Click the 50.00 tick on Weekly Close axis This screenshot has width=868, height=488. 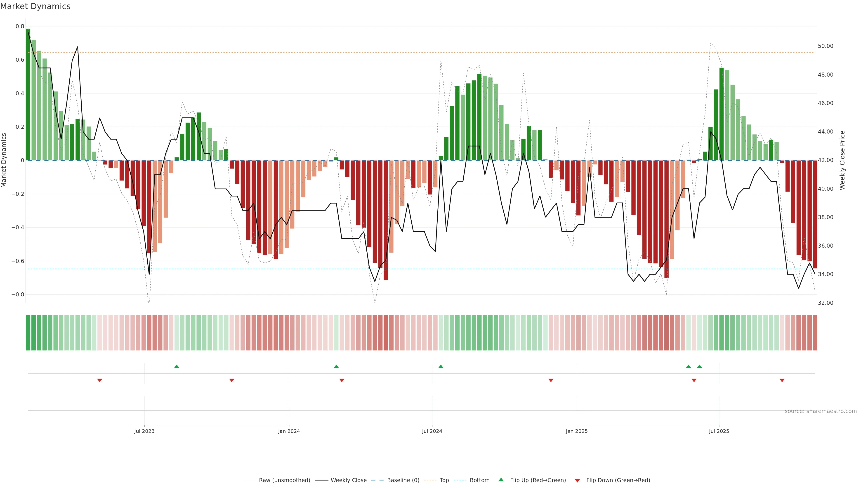[x=825, y=46]
